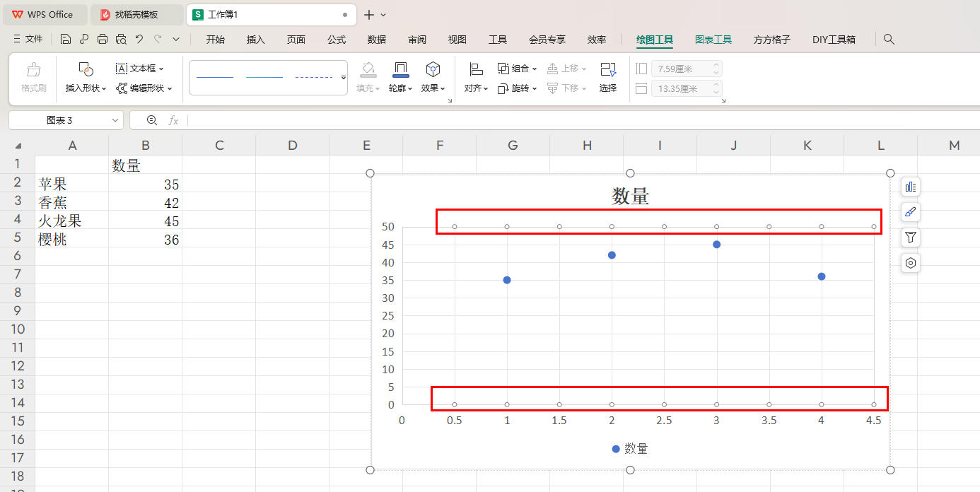
Task: Select cell B5 with value 36
Action: [x=146, y=239]
